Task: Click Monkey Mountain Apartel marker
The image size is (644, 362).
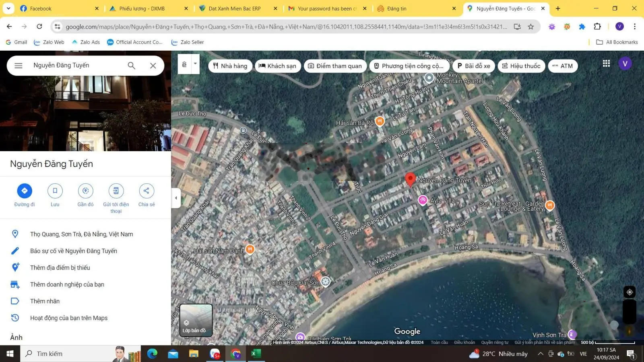Action: (x=429, y=78)
